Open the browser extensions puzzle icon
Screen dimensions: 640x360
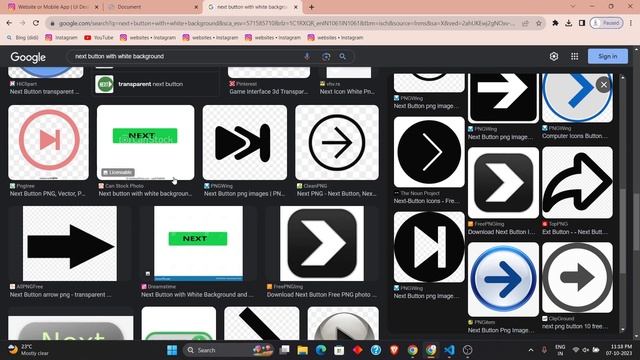tap(555, 23)
